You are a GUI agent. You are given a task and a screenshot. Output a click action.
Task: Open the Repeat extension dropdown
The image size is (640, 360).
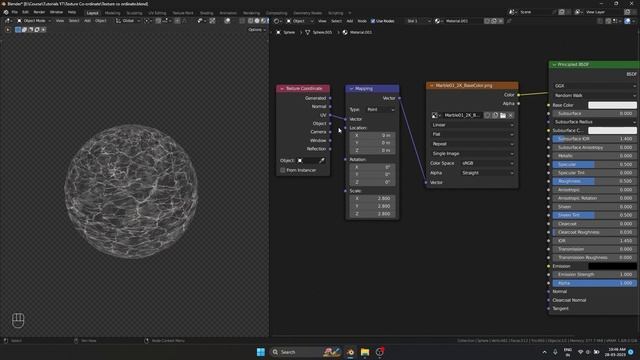point(472,144)
